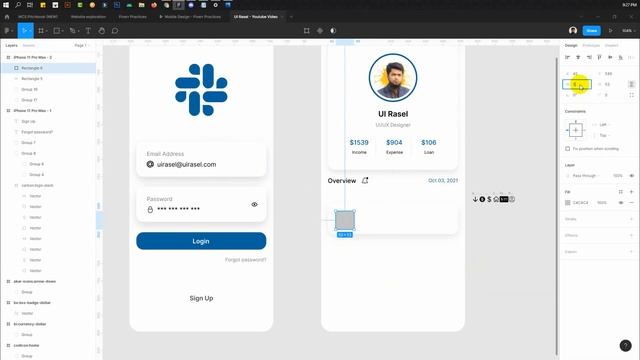Select the Rectangle 6 layer
The image size is (640, 360).
pos(48,68)
